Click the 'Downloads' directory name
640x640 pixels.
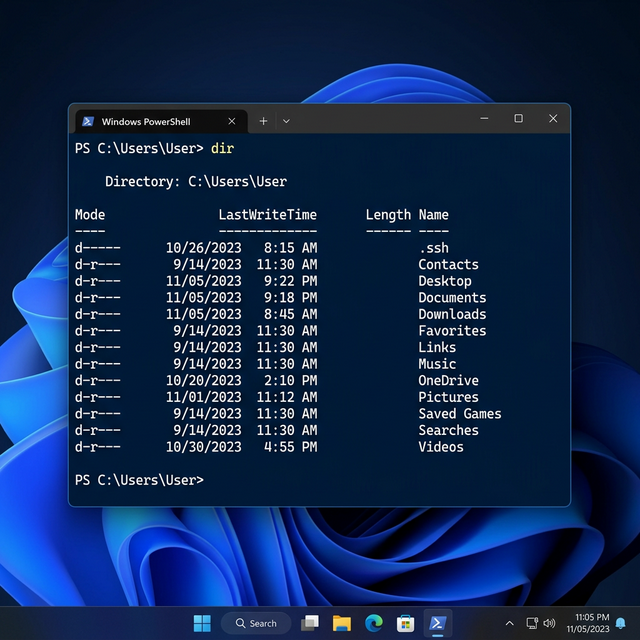point(452,314)
